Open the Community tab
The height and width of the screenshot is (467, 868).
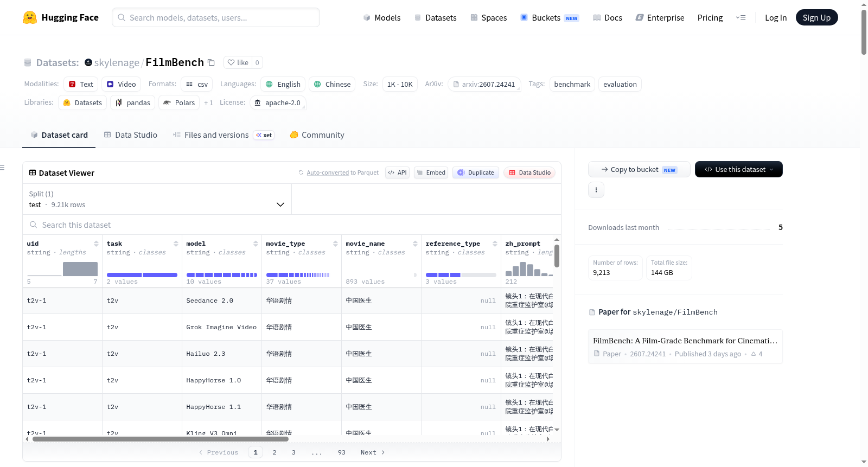point(317,135)
